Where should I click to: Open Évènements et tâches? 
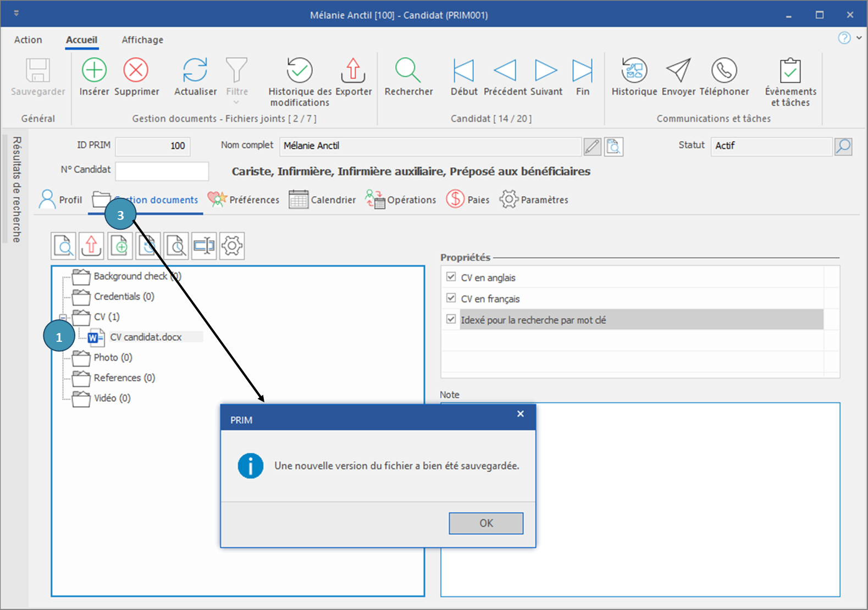[790, 70]
